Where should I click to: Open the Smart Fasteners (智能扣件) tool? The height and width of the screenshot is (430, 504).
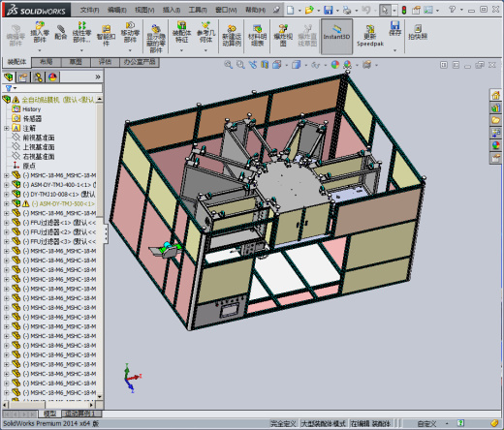(x=106, y=36)
